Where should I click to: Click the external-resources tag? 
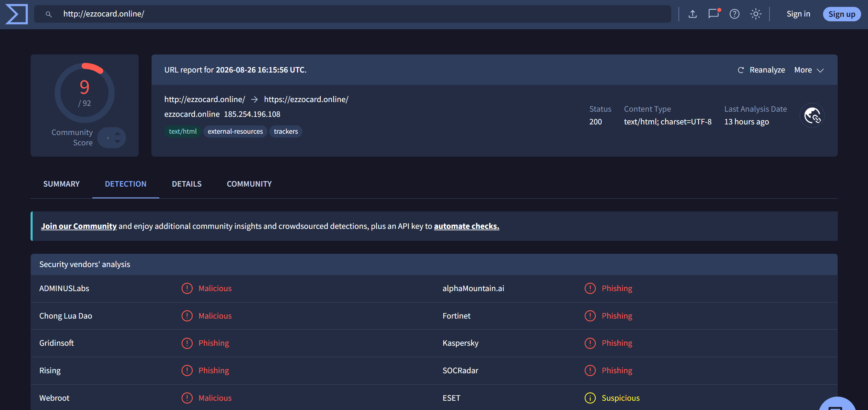[x=235, y=131]
